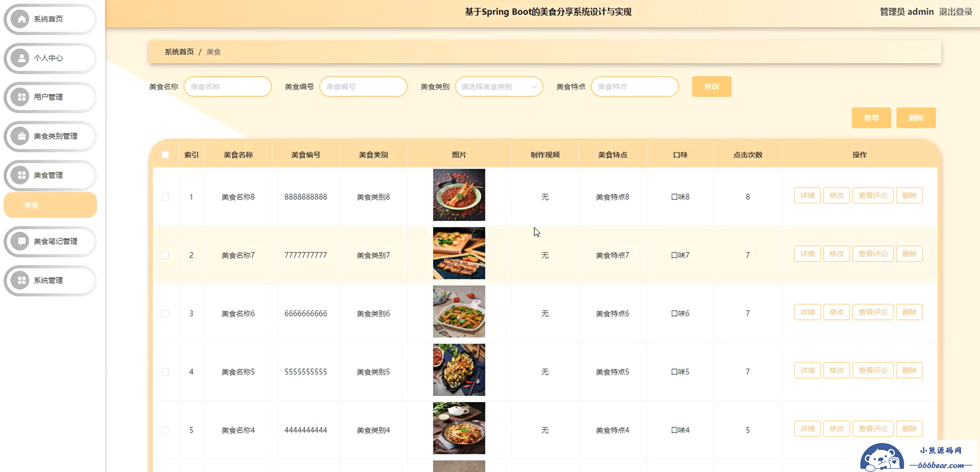980x472 pixels.
Task: Click the cell 美食特点6
Action: coord(612,313)
